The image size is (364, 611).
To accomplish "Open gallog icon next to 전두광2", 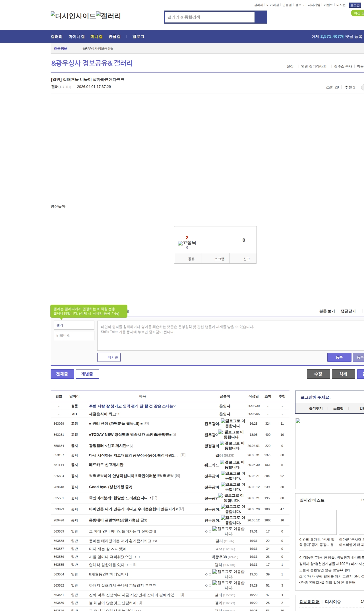I will [x=220, y=432].
